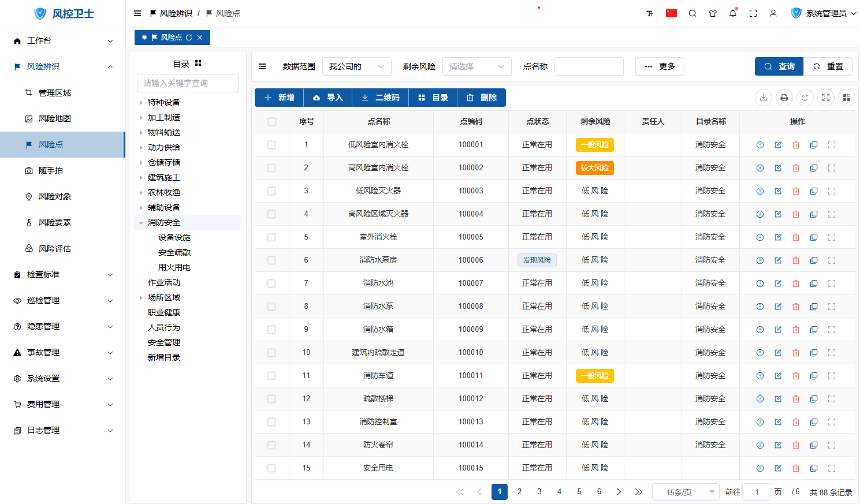Open 管理区域 in the sidebar
Image resolution: width=860 pixels, height=504 pixels.
click(62, 93)
